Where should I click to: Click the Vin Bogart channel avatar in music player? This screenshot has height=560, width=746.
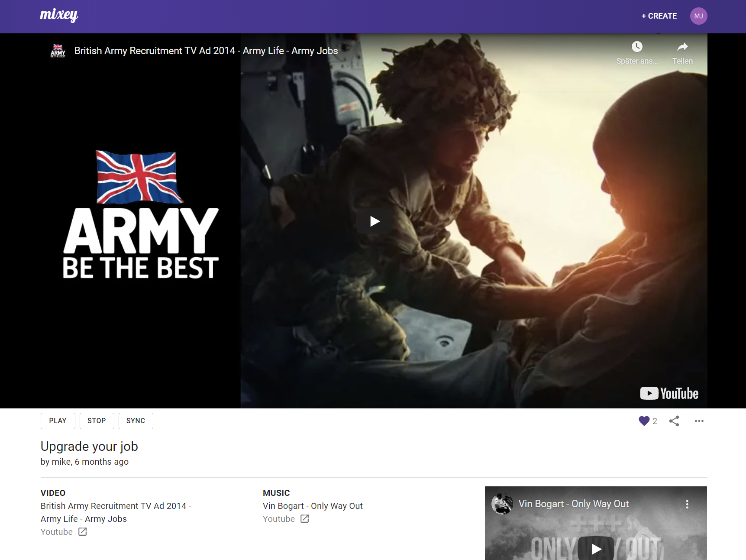coord(502,504)
